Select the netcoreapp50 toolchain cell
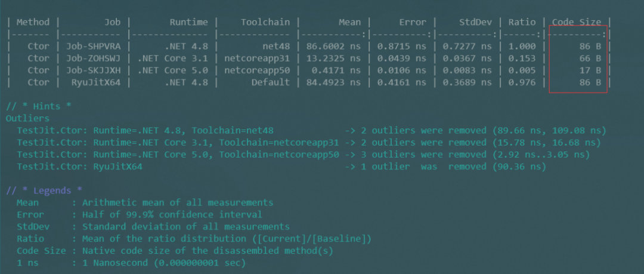This screenshot has height=274, width=644. click(257, 70)
